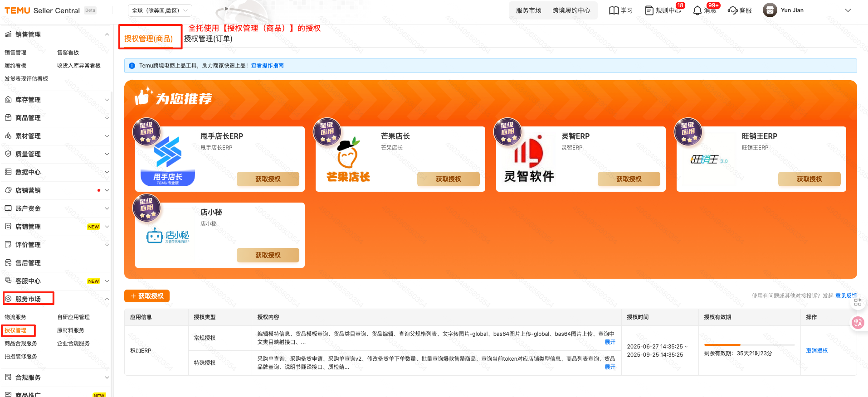
Task: Expand 常规授权 content with 展开
Action: click(x=610, y=342)
